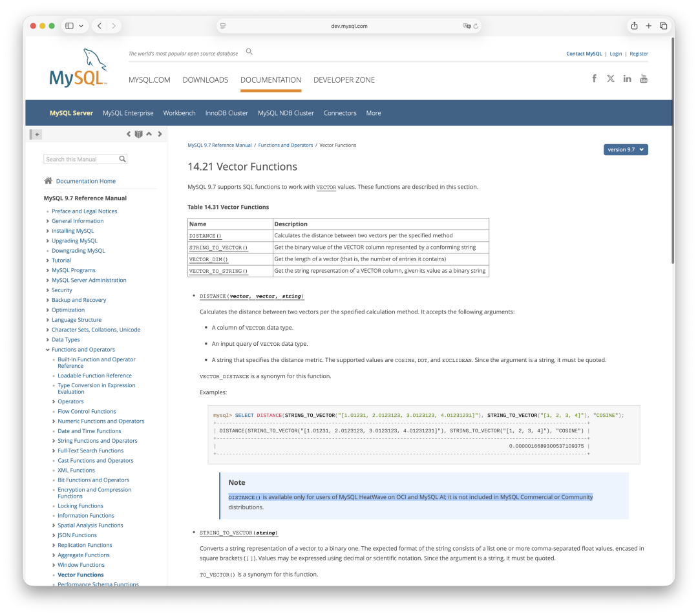Click Safari share icon
Image resolution: width=698 pixels, height=616 pixels.
[635, 26]
